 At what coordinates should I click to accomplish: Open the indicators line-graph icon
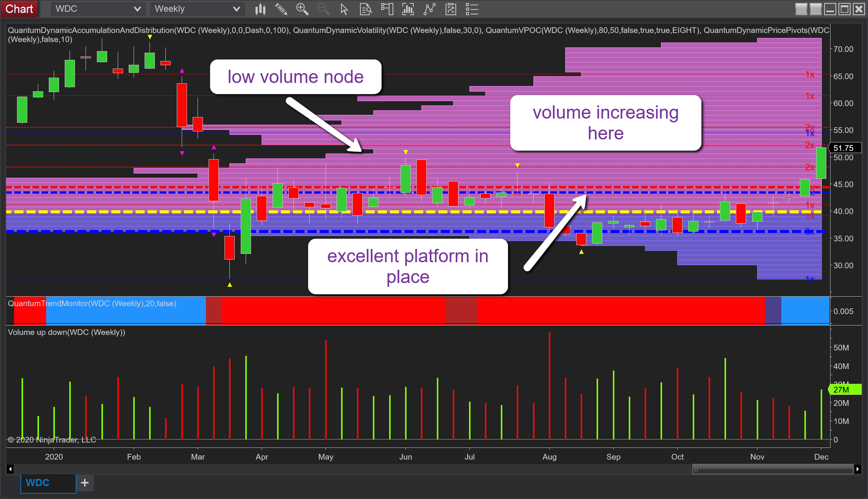pos(429,9)
